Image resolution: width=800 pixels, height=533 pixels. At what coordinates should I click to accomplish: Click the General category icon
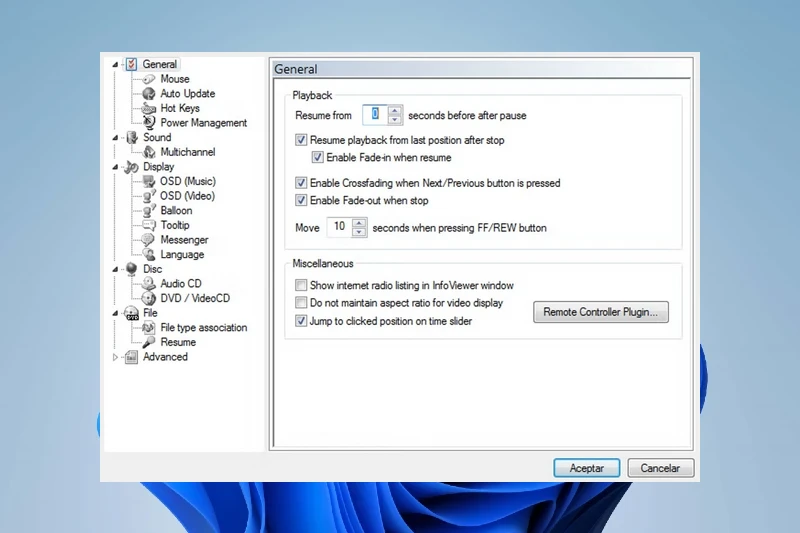[132, 64]
